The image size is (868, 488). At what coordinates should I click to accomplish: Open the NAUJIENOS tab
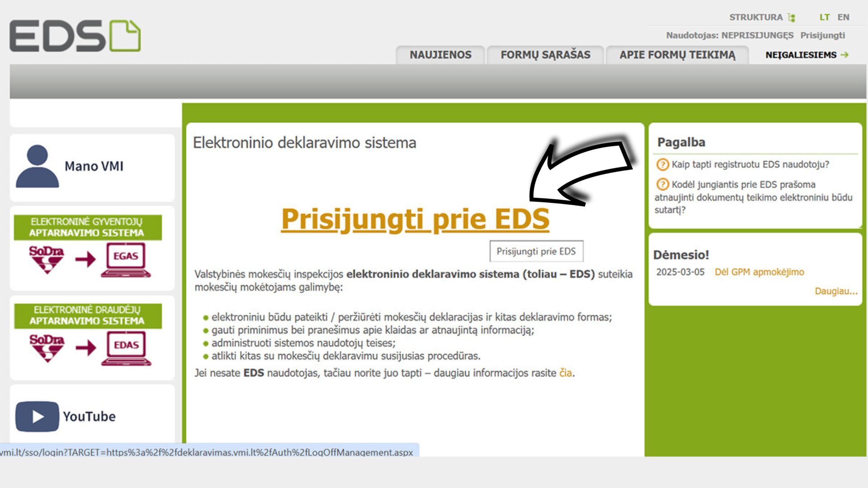(440, 55)
